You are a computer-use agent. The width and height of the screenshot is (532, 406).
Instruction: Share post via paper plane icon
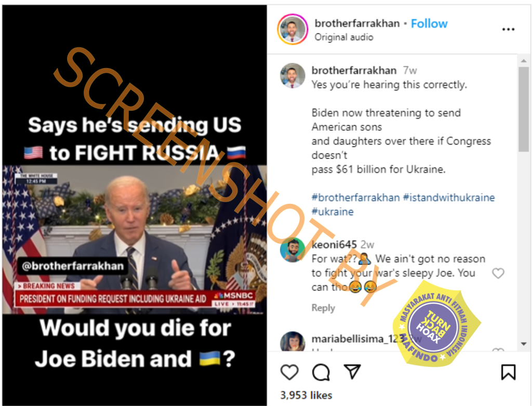coord(352,371)
